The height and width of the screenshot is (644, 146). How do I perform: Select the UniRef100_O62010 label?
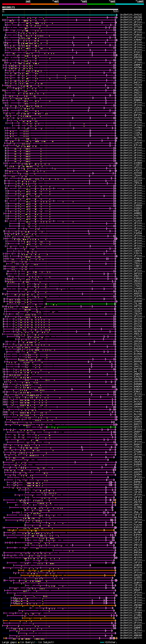(x=131, y=633)
